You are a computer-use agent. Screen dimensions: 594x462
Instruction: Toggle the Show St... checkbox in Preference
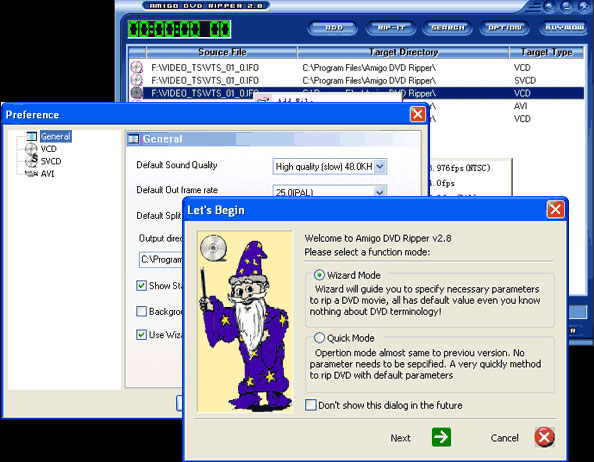point(141,286)
